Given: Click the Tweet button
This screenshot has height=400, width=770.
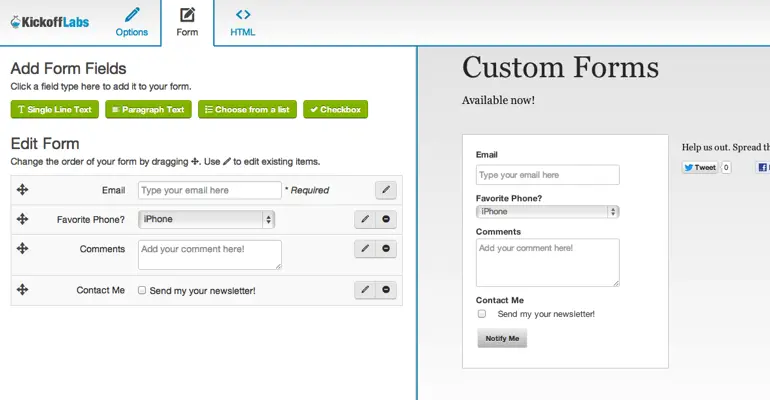Looking at the screenshot, I should pos(700,168).
